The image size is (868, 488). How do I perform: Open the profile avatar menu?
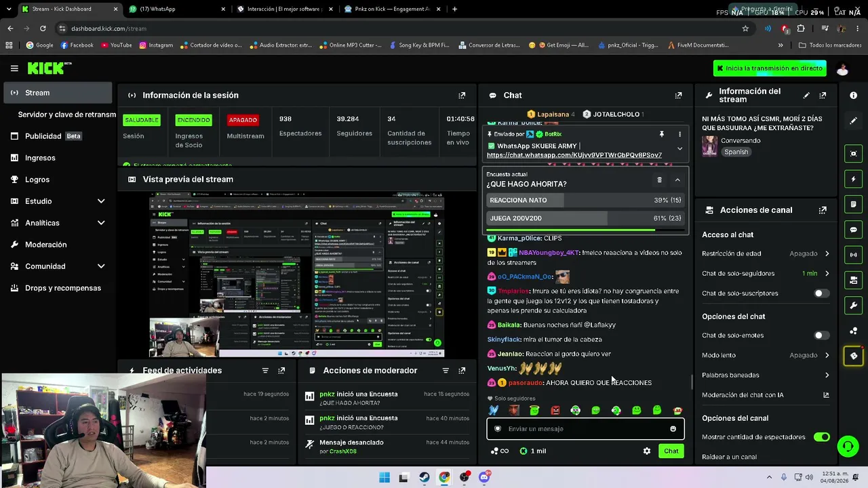pyautogui.click(x=842, y=68)
